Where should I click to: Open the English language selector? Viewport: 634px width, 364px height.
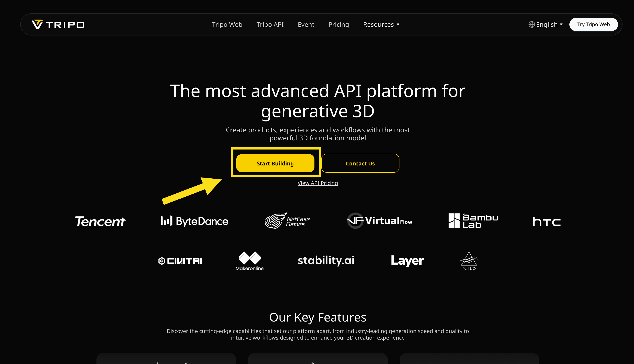coord(545,24)
